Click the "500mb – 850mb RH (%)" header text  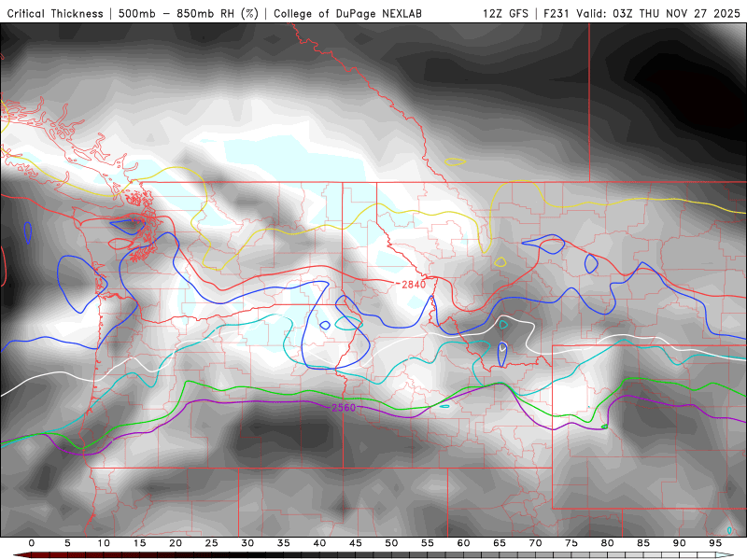point(189,13)
